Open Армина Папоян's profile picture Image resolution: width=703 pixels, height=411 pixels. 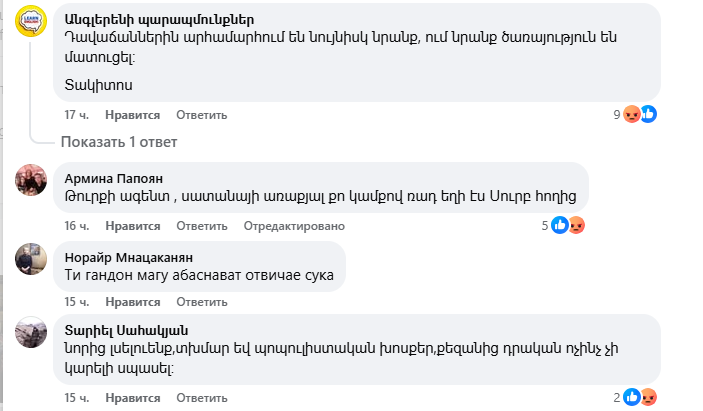point(31,180)
